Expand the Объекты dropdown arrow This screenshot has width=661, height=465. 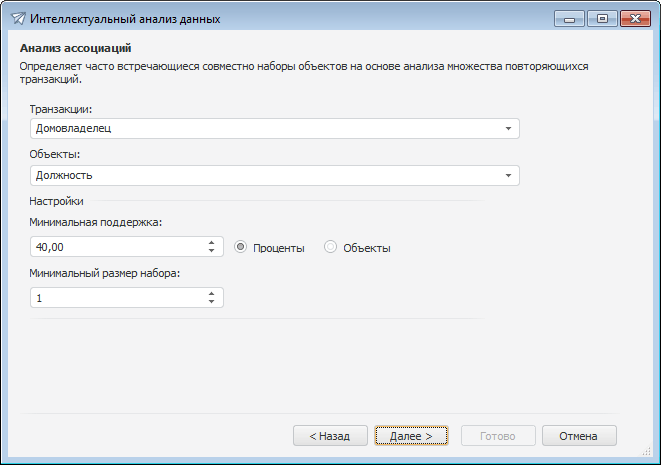point(507,175)
